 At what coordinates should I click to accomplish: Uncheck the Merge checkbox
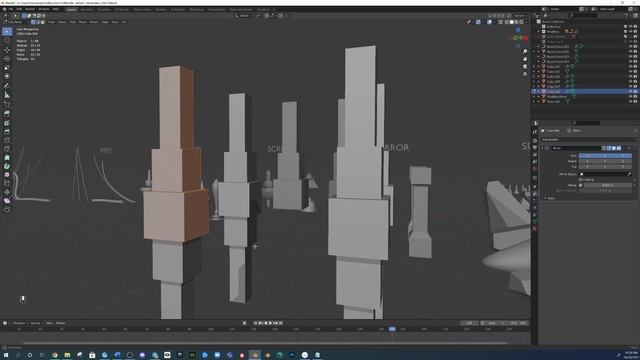(x=581, y=185)
